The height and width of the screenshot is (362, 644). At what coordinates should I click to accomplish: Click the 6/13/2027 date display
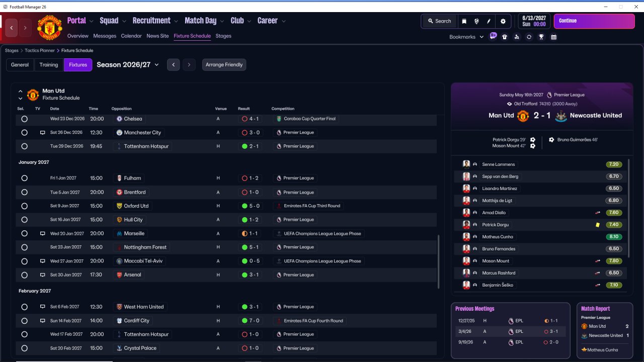pos(533,21)
